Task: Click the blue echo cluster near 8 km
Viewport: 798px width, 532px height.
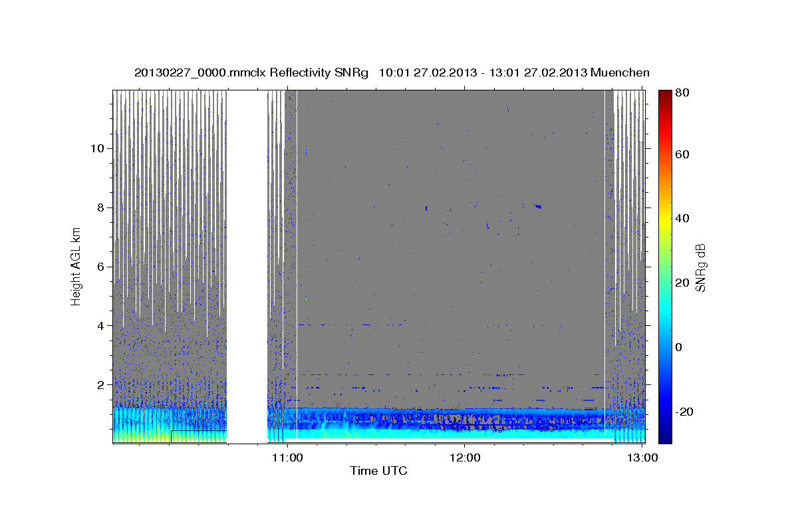Action: 537,206
